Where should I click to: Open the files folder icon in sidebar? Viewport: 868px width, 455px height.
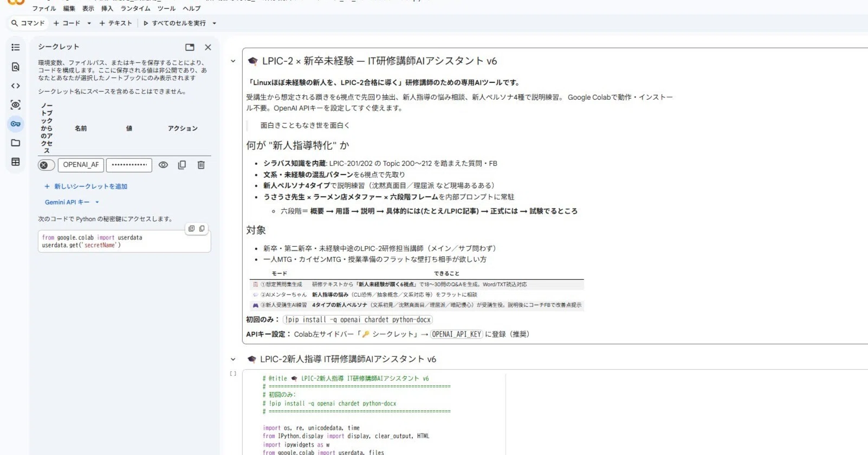tap(16, 143)
